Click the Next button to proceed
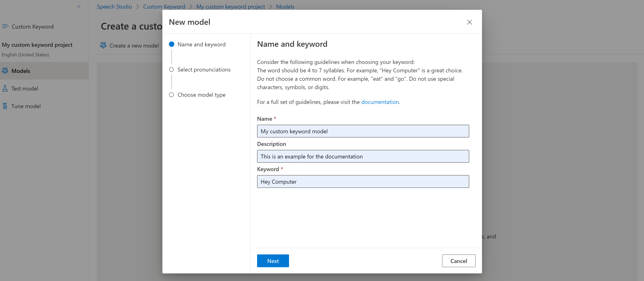The height and width of the screenshot is (281, 644). pos(273,261)
